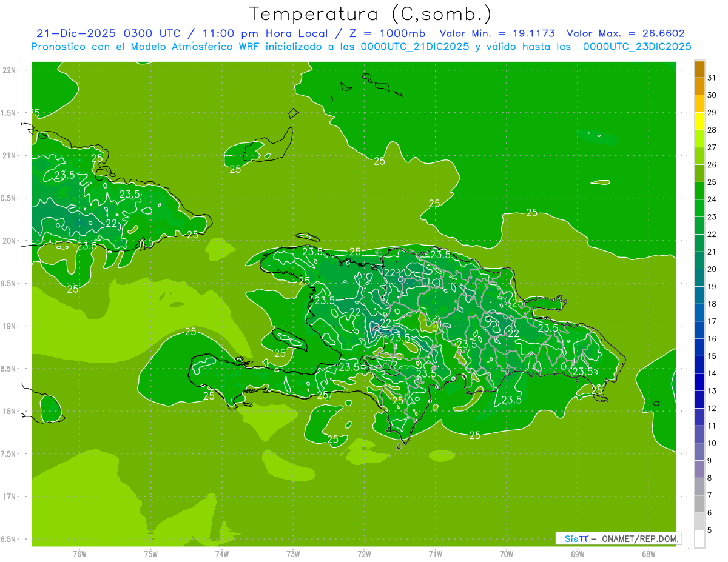Click the '12' value on color scale
728x562 pixels.
click(712, 408)
